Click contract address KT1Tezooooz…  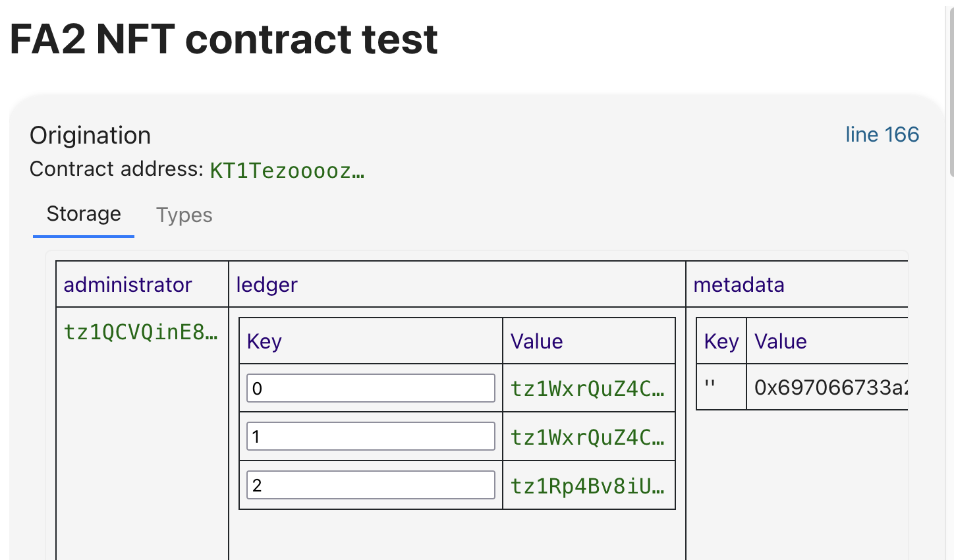[x=287, y=171]
